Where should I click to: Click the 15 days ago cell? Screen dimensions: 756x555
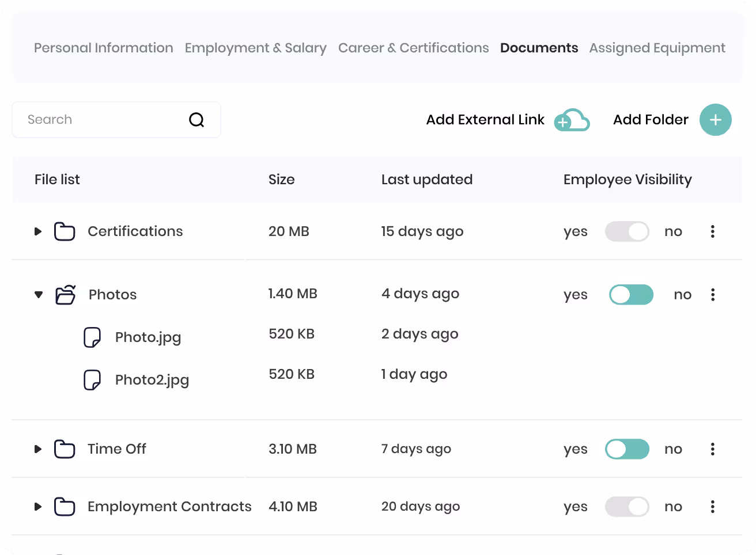(x=422, y=231)
